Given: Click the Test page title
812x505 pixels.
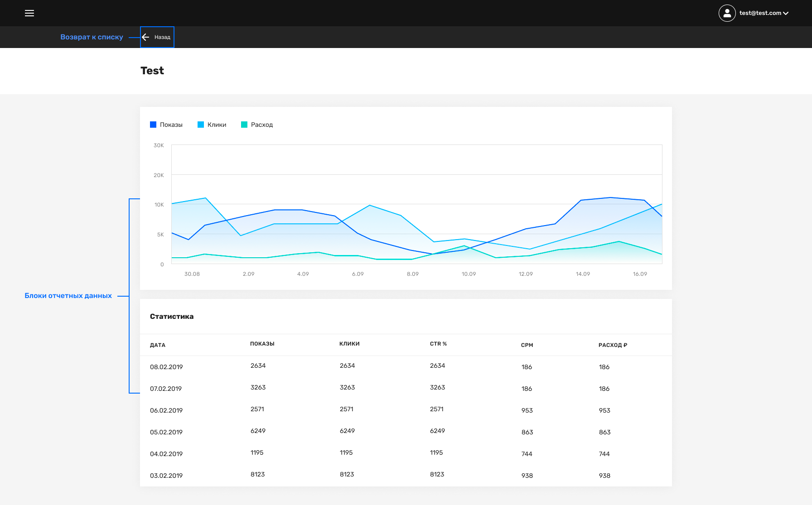Looking at the screenshot, I should pyautogui.click(x=152, y=71).
